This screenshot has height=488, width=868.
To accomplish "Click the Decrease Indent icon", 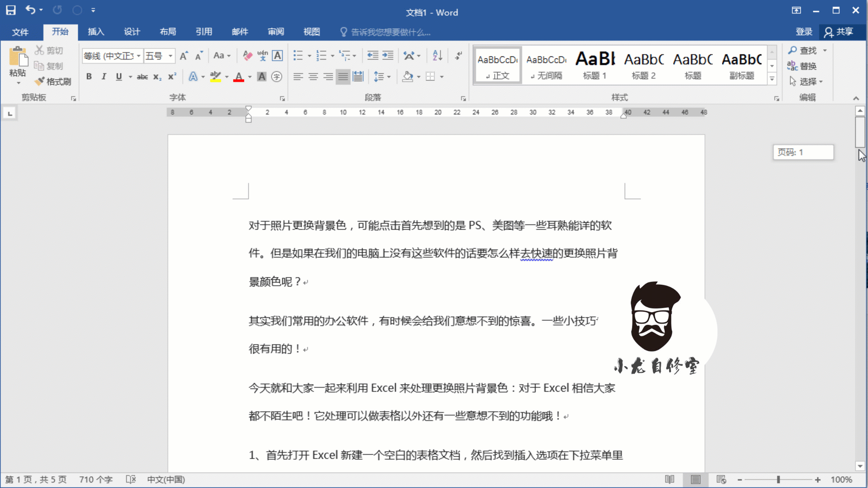I will [373, 56].
